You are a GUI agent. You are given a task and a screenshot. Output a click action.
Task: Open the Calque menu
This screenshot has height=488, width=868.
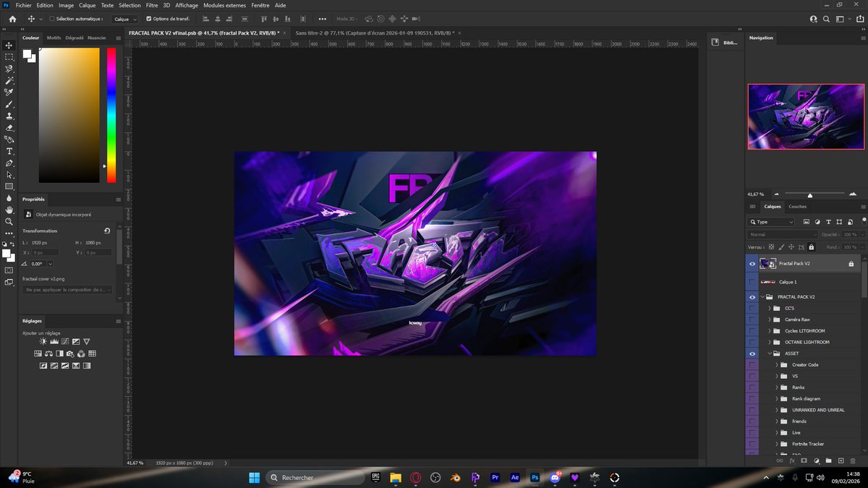click(x=87, y=5)
